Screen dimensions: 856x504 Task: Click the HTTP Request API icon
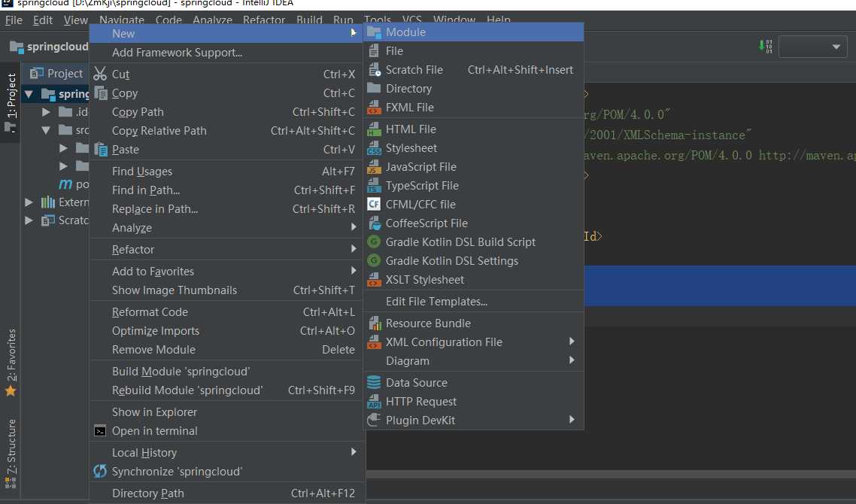click(x=374, y=402)
